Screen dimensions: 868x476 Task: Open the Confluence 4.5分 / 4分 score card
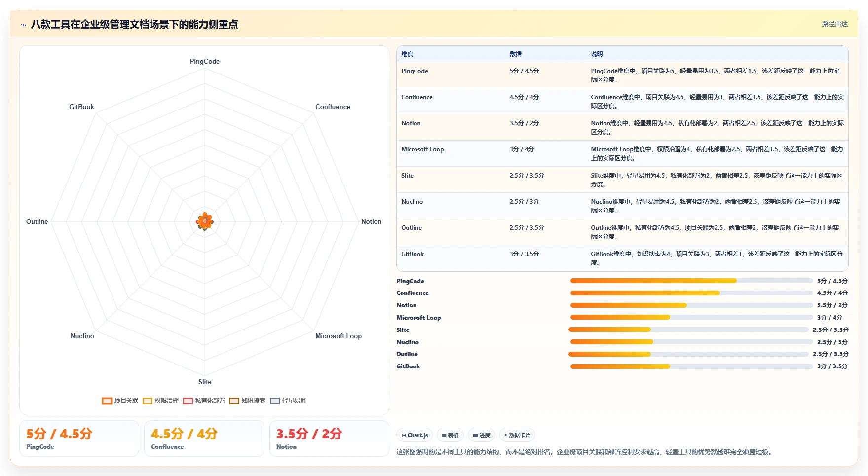pyautogui.click(x=204, y=439)
